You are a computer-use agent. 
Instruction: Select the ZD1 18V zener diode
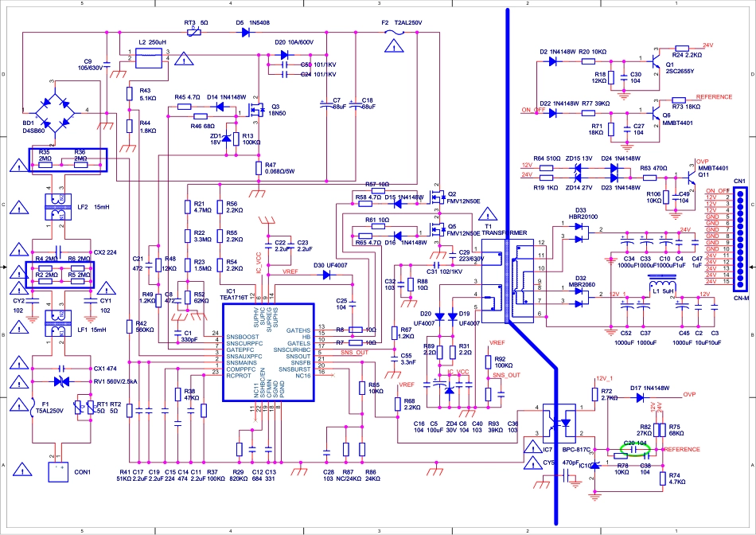(x=225, y=139)
